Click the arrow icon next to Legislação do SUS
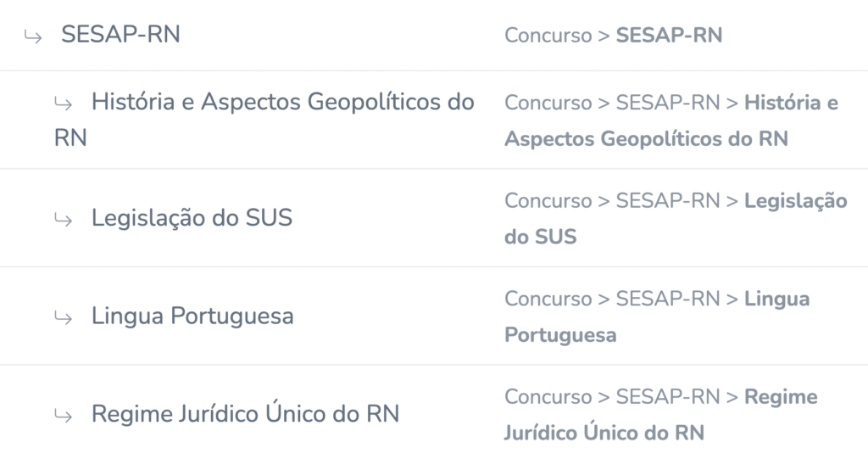Viewport: 868px width, 459px height. coord(63,220)
